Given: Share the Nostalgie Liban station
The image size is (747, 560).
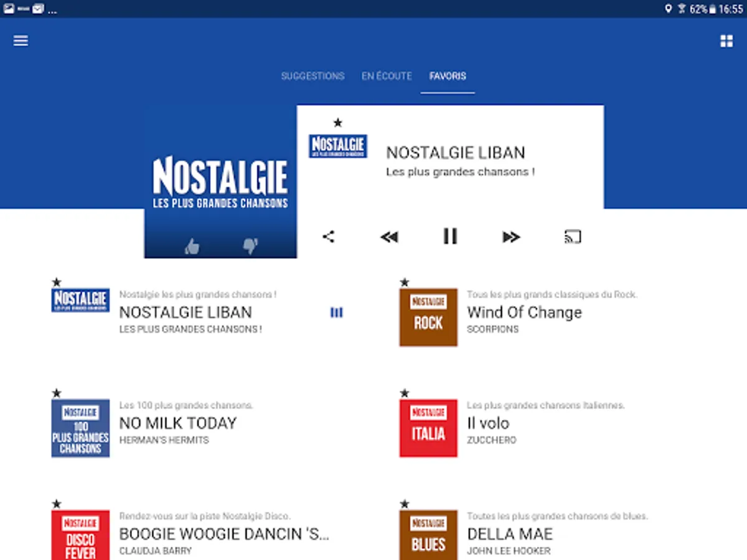Looking at the screenshot, I should 329,236.
